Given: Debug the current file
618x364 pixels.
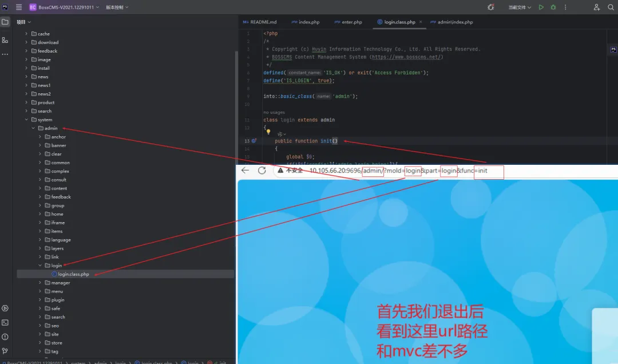Looking at the screenshot, I should click(553, 7).
